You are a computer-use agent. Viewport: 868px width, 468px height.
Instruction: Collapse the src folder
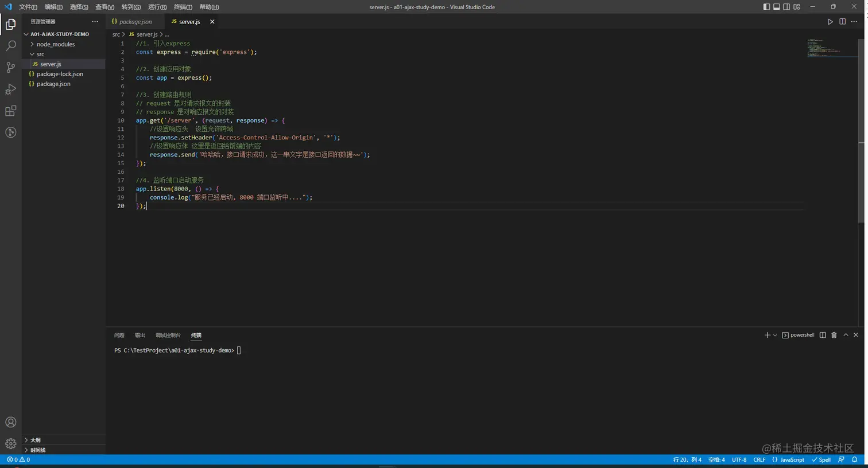click(x=40, y=54)
